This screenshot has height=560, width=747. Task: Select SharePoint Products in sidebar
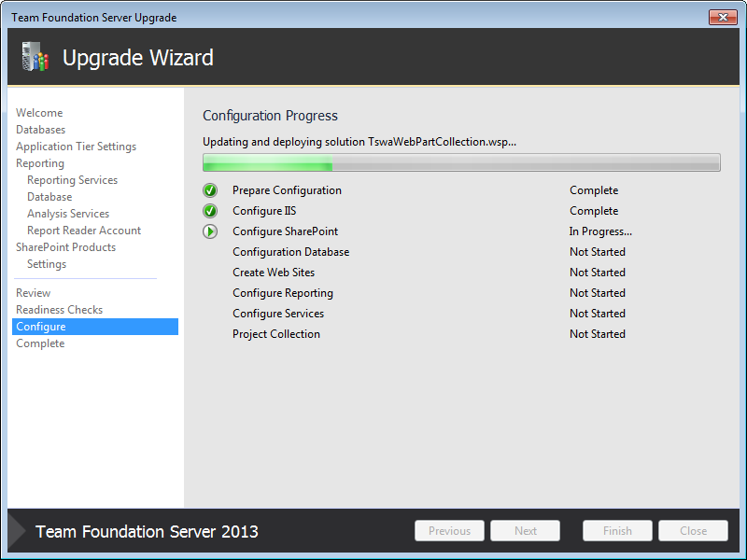(65, 247)
